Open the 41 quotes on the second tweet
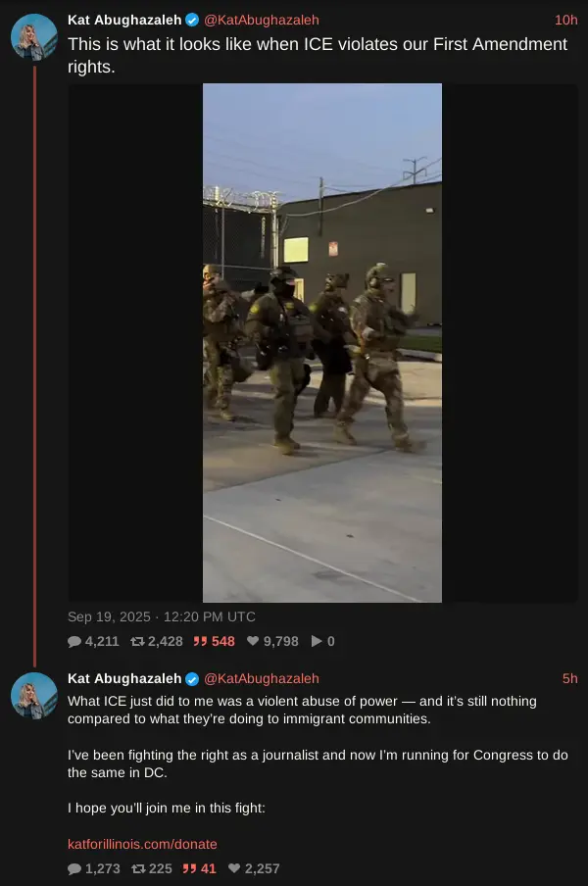Image resolution: width=588 pixels, height=886 pixels. point(199,868)
